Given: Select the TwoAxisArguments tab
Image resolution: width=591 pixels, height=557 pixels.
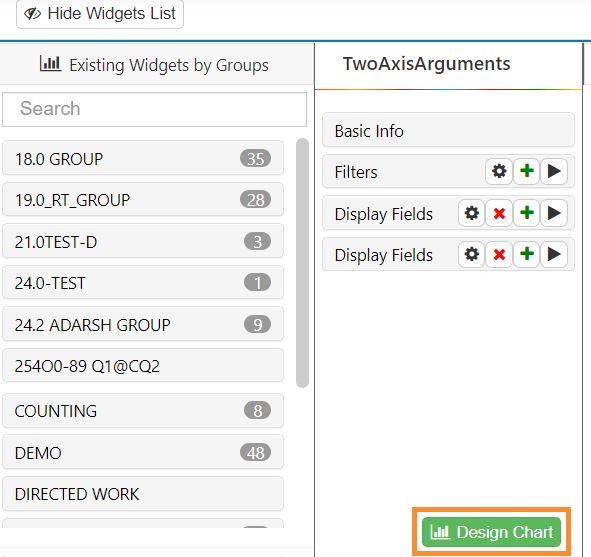Looking at the screenshot, I should point(426,64).
